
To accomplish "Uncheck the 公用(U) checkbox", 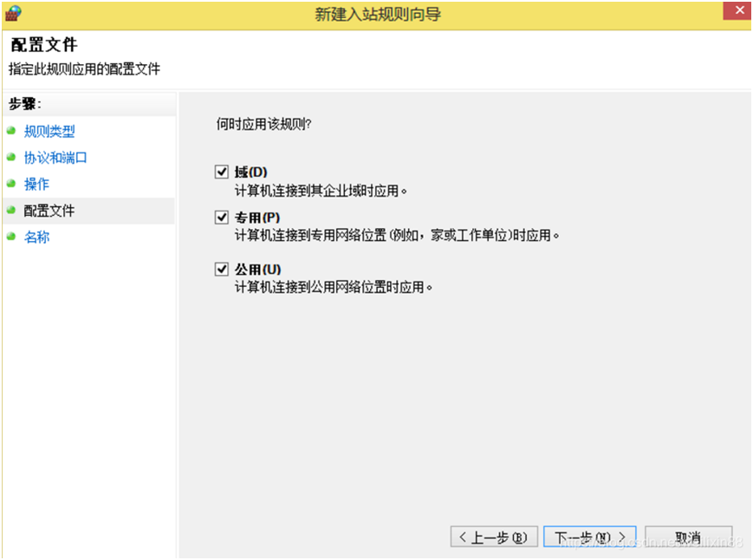I will coord(222,269).
